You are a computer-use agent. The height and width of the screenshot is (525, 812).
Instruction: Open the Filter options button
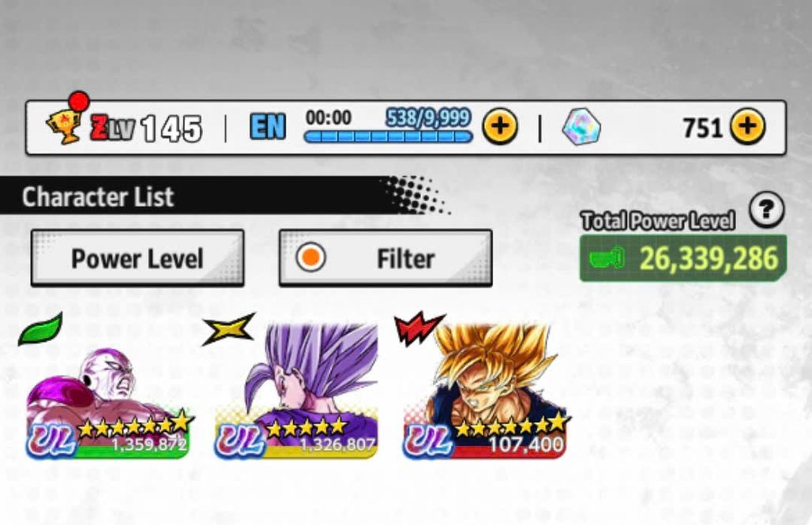385,258
